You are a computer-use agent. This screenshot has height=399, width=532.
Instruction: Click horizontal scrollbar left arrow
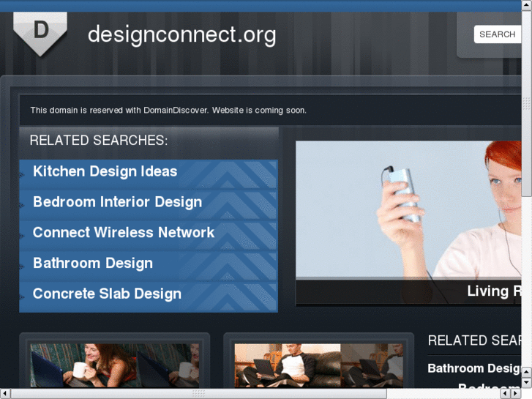(x=4, y=394)
